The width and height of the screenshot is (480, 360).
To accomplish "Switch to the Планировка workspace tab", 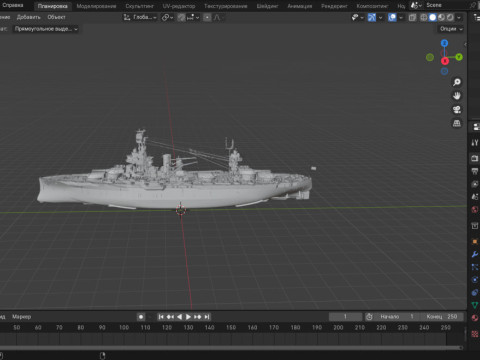I will click(52, 6).
